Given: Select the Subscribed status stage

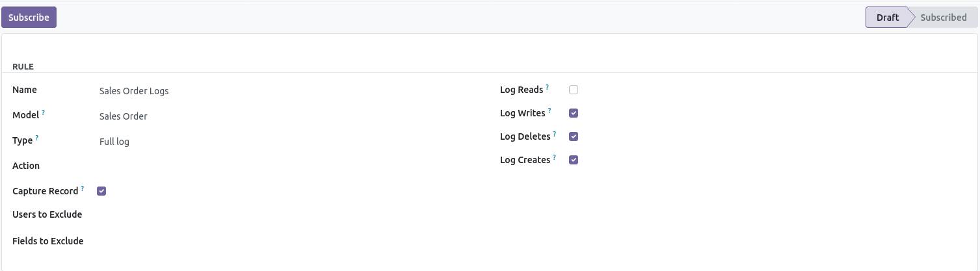Looking at the screenshot, I should coord(943,18).
